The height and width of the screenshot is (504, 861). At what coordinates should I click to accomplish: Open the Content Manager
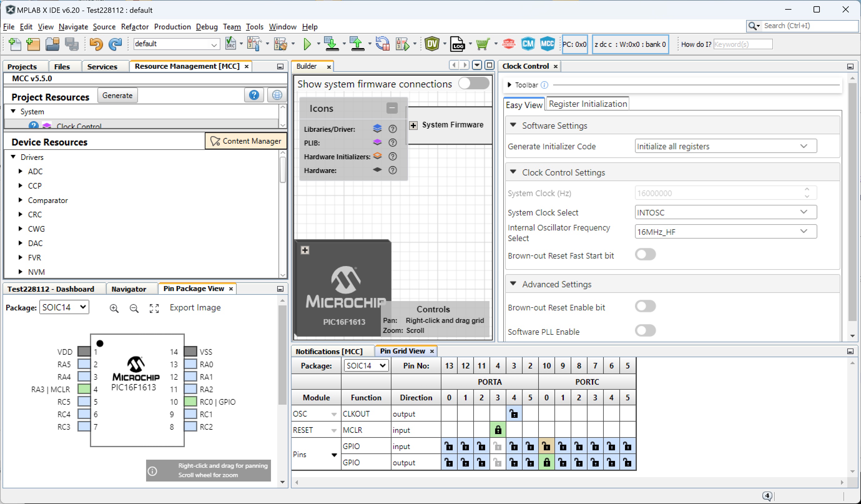[246, 141]
